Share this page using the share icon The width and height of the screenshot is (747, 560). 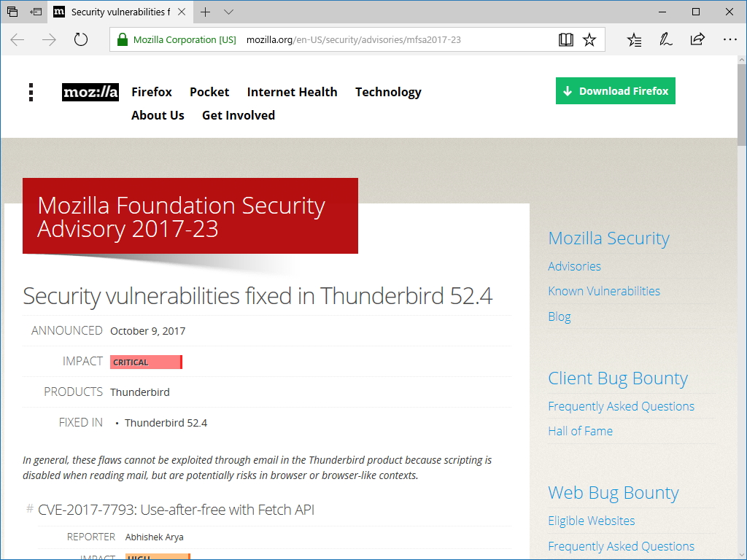(x=697, y=40)
